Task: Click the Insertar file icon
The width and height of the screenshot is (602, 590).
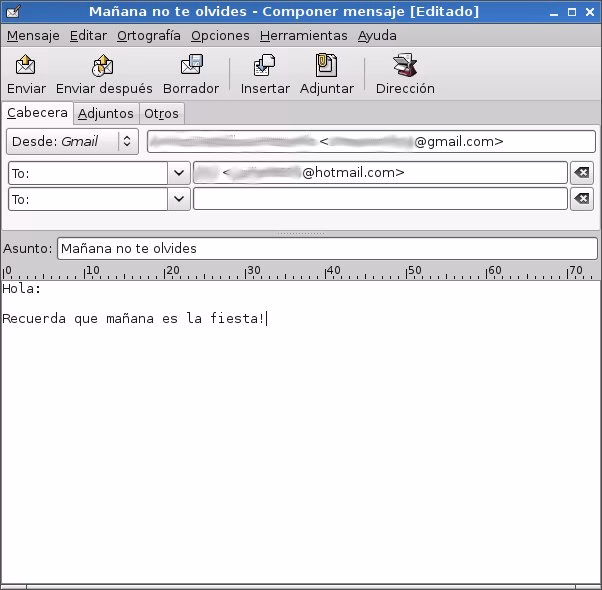Action: pyautogui.click(x=265, y=65)
